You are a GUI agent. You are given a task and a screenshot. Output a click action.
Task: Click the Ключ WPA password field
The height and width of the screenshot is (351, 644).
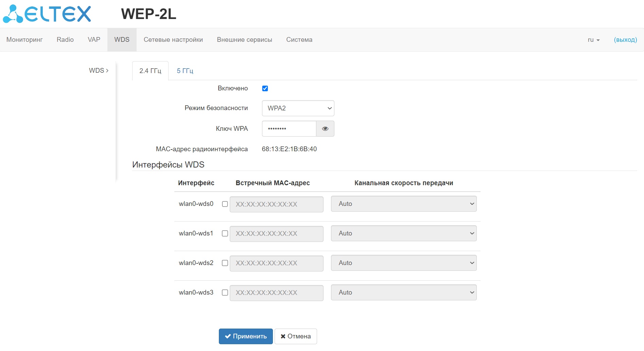point(289,129)
